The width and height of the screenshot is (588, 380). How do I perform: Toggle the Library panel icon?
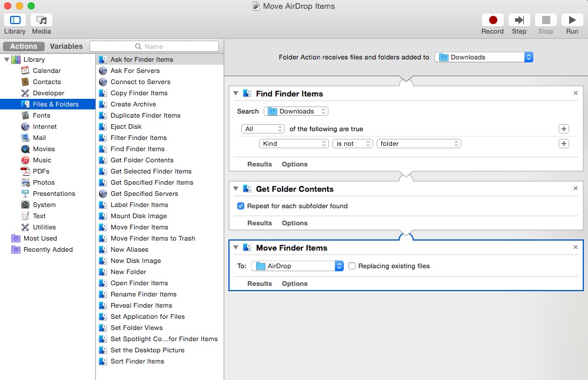coord(15,20)
